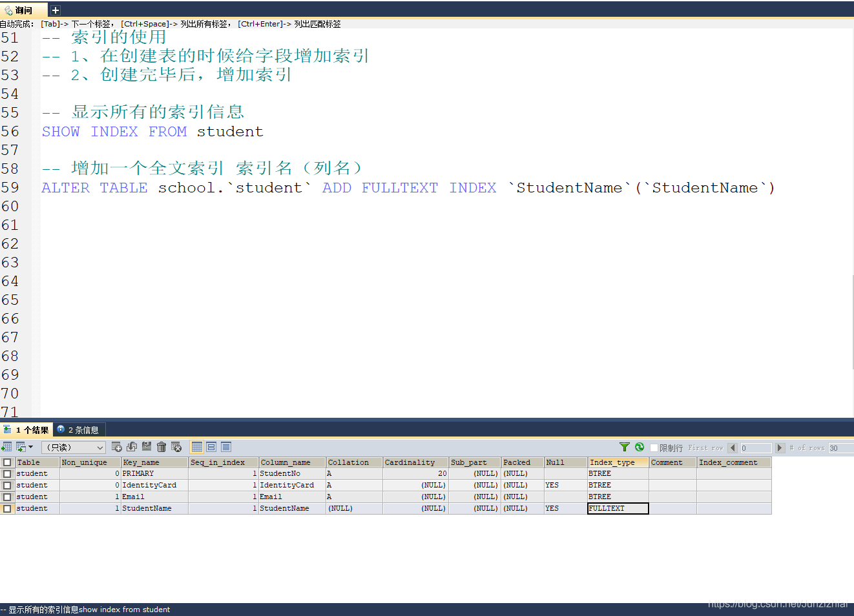The width and height of the screenshot is (854, 616).
Task: Click the next First row arrow
Action: [x=779, y=447]
